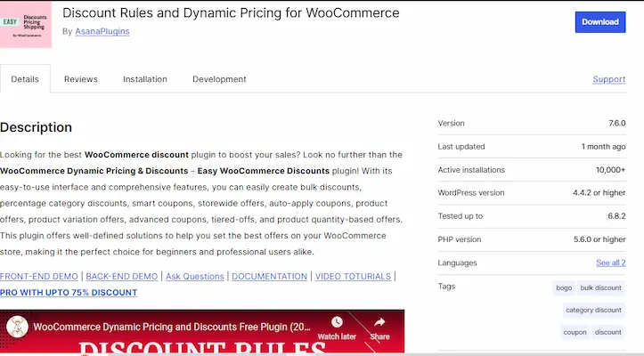Click the Ask Questions link

[x=194, y=277]
